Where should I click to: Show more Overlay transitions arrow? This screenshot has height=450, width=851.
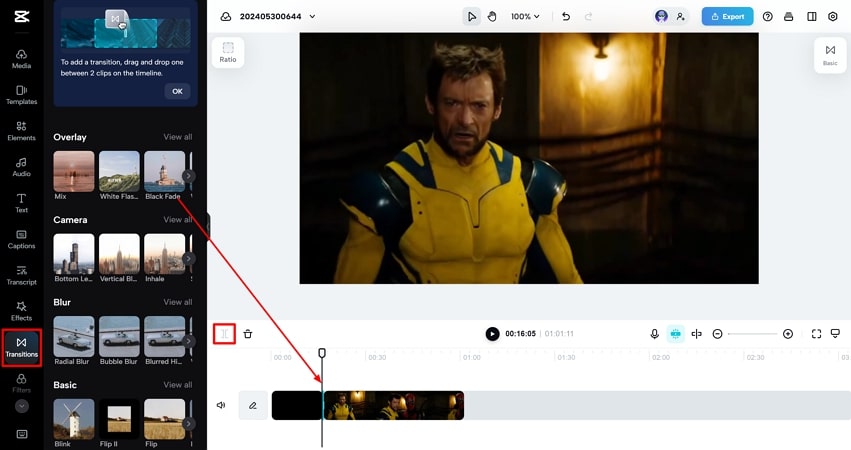coord(188,175)
